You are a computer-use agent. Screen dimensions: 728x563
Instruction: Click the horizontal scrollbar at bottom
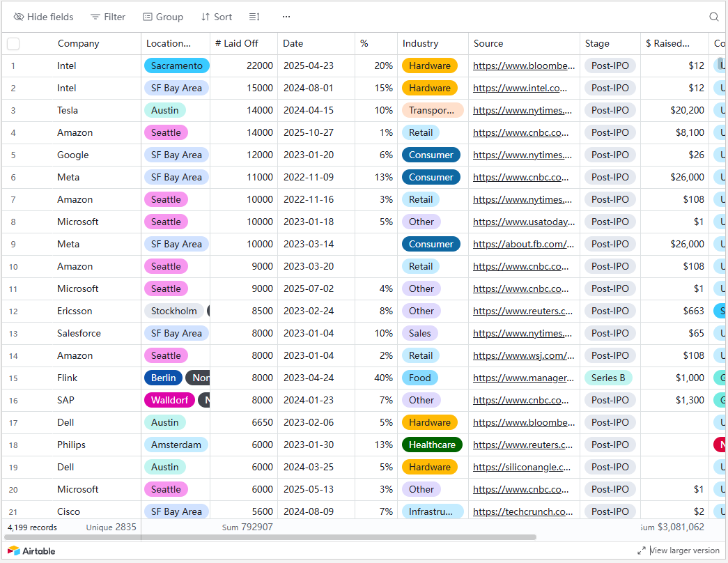[270, 537]
